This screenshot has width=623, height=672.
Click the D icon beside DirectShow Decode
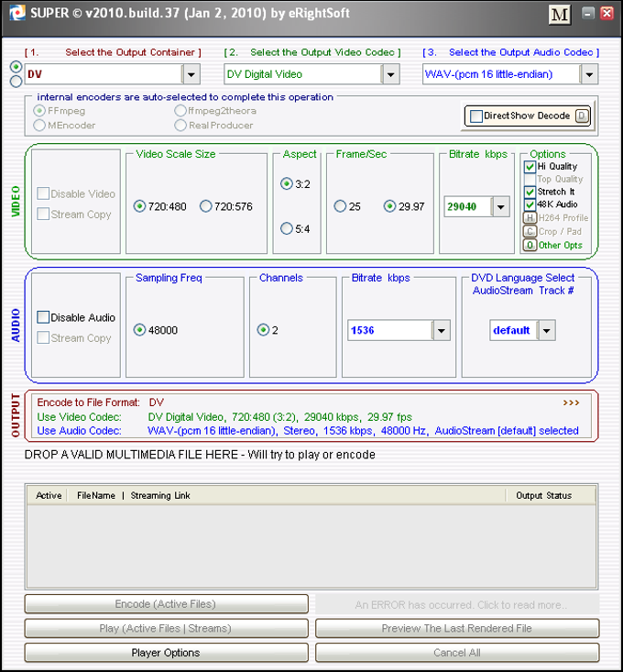(582, 116)
